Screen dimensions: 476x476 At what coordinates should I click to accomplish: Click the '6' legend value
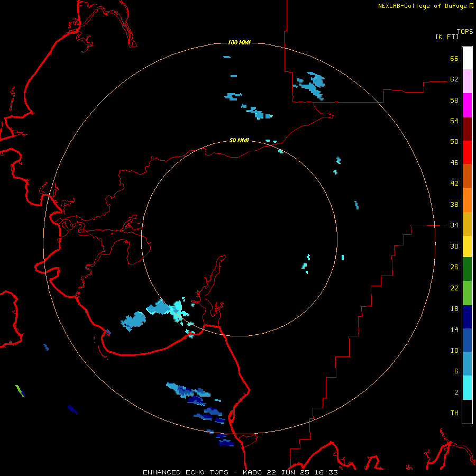456,371
